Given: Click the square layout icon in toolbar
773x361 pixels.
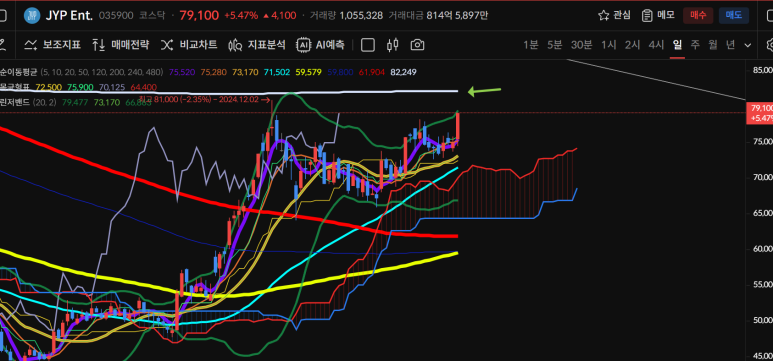Looking at the screenshot, I should [368, 45].
